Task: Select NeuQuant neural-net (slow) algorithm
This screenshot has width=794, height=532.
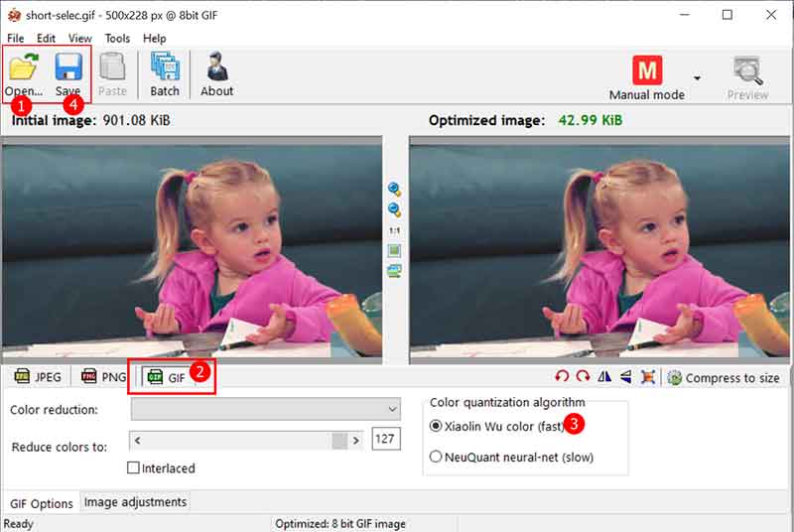Action: [436, 457]
